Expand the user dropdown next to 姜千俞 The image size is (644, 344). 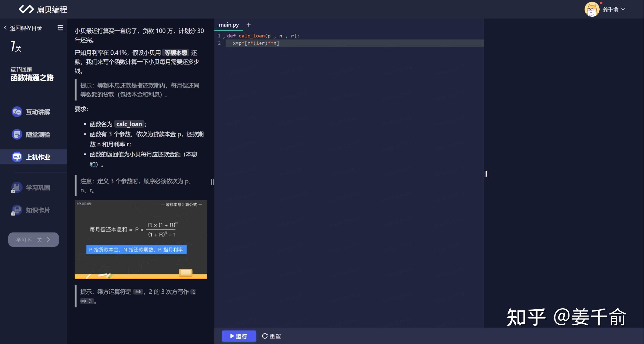tap(623, 9)
